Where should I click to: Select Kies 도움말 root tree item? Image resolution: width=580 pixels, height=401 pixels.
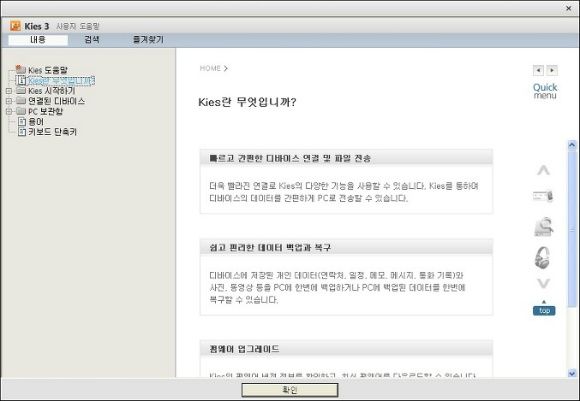pos(48,70)
